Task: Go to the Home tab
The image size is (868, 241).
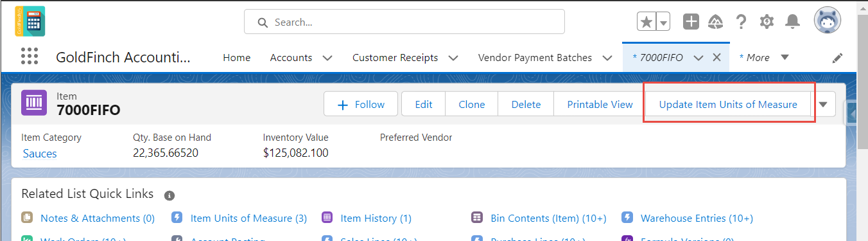Action: coord(237,58)
